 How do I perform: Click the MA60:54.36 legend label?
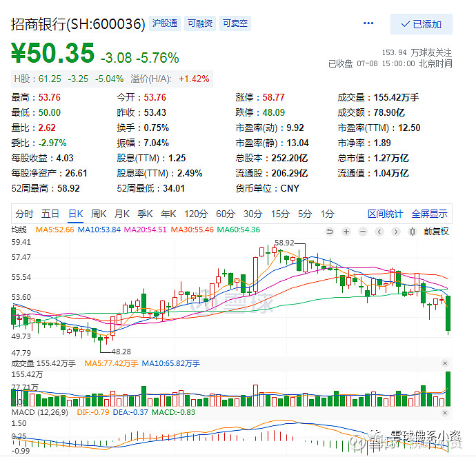[x=239, y=230]
